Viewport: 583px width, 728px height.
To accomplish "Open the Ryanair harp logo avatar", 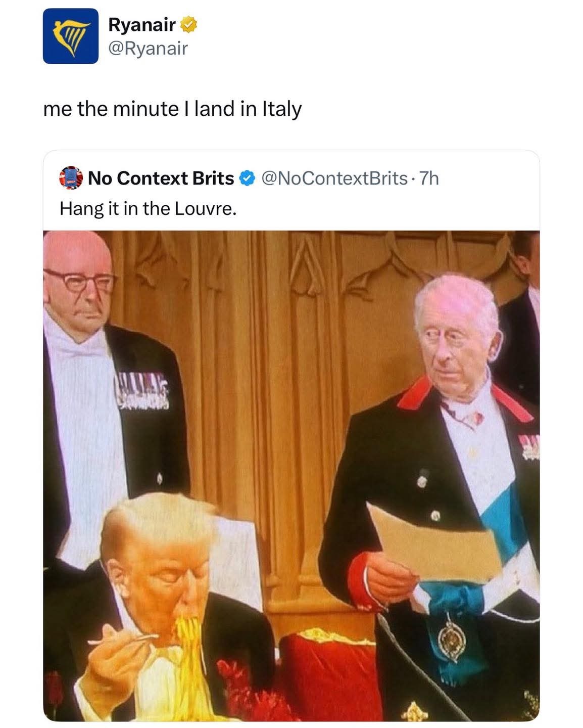I will pos(70,36).
